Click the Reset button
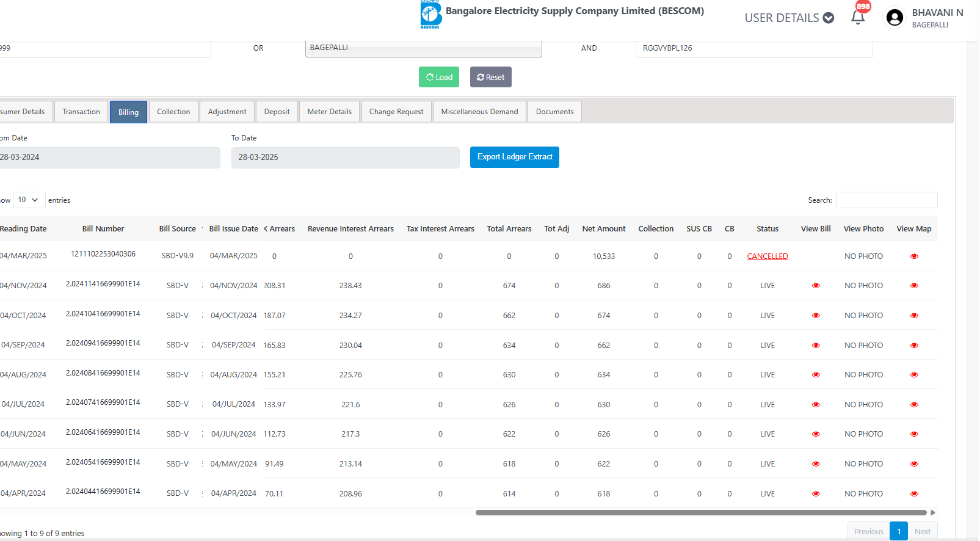This screenshot has width=980, height=541. 491,77
